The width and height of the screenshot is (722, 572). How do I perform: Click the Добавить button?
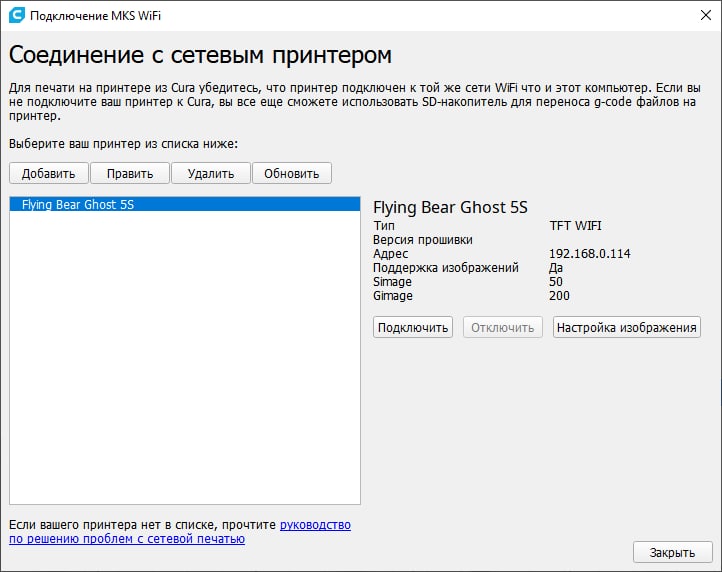tap(48, 173)
